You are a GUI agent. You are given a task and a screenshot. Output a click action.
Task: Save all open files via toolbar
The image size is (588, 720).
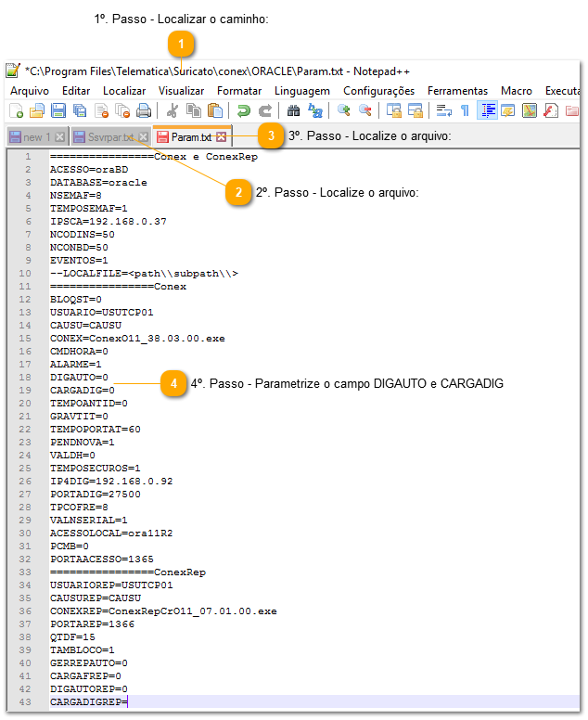coord(80,110)
